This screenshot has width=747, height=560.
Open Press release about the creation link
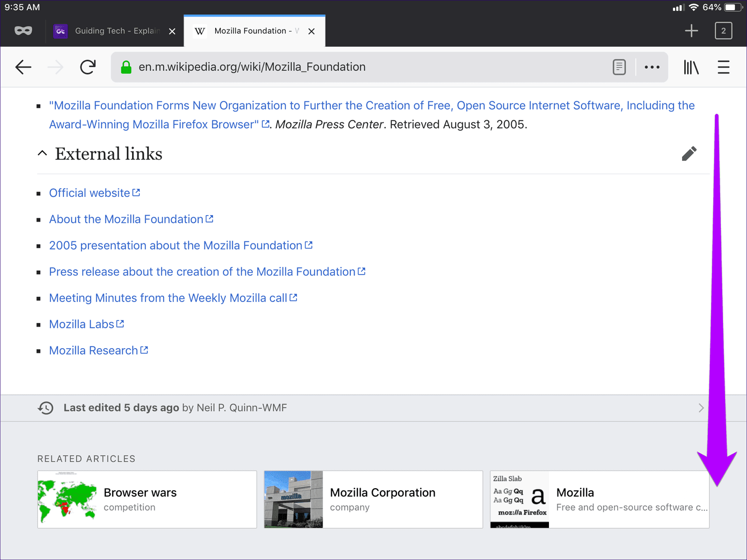207,272
